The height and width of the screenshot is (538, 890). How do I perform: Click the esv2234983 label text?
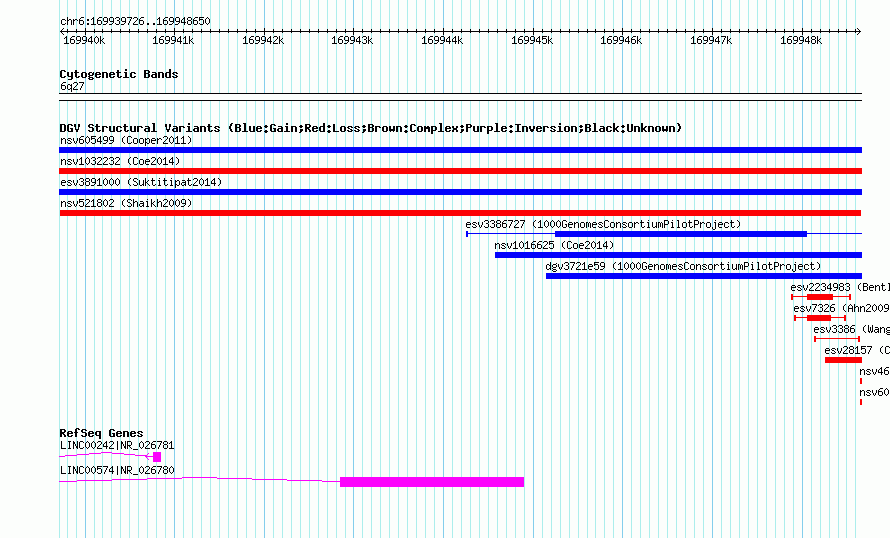tap(821, 287)
